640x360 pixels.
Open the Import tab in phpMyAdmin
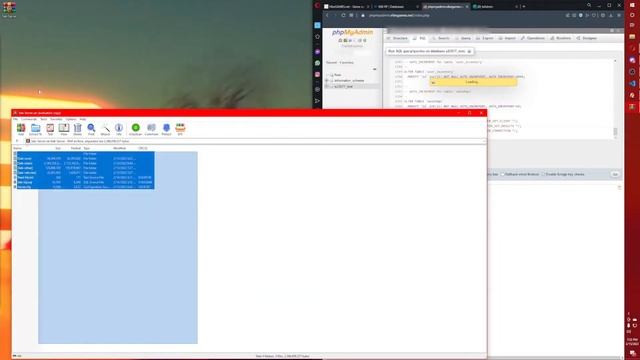[x=507, y=38]
